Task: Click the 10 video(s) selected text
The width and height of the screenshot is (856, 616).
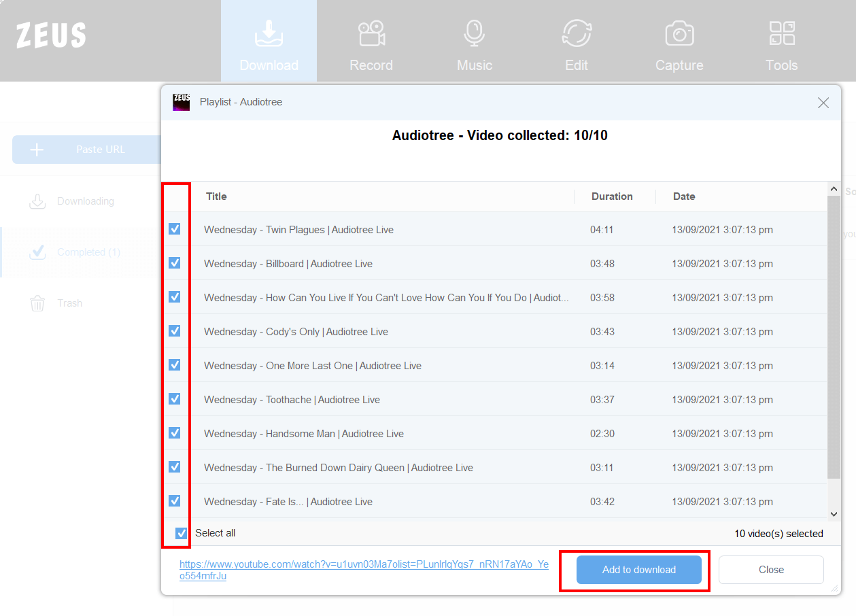Action: (x=778, y=534)
